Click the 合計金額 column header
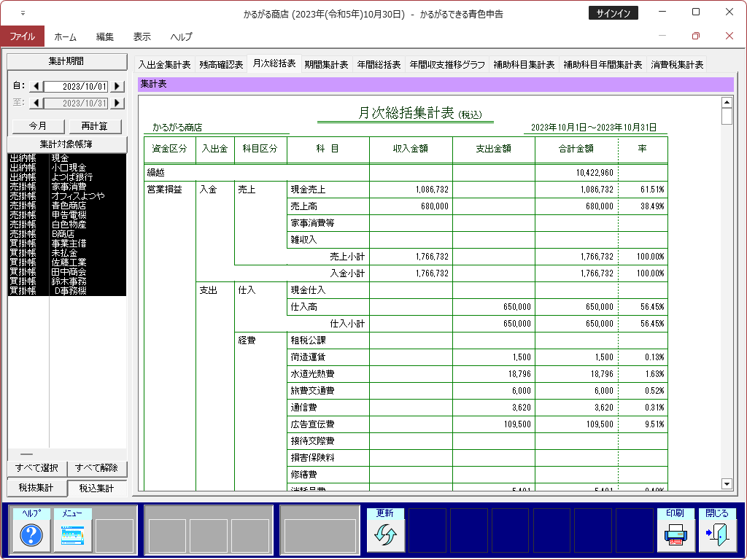 [576, 149]
